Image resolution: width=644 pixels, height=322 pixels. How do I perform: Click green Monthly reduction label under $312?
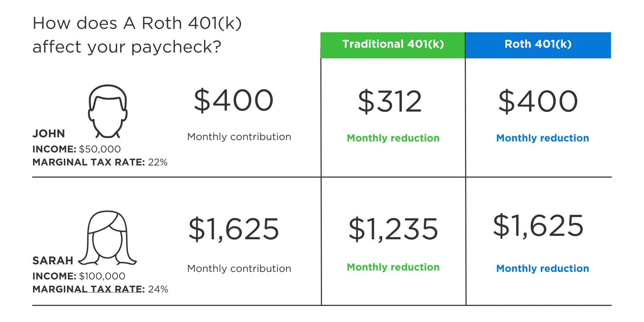(x=393, y=138)
